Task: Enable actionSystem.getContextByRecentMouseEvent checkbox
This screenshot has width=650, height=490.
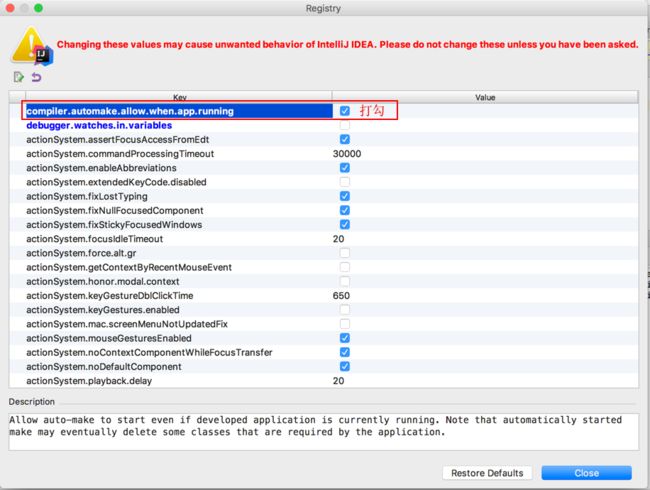Action: 344,267
